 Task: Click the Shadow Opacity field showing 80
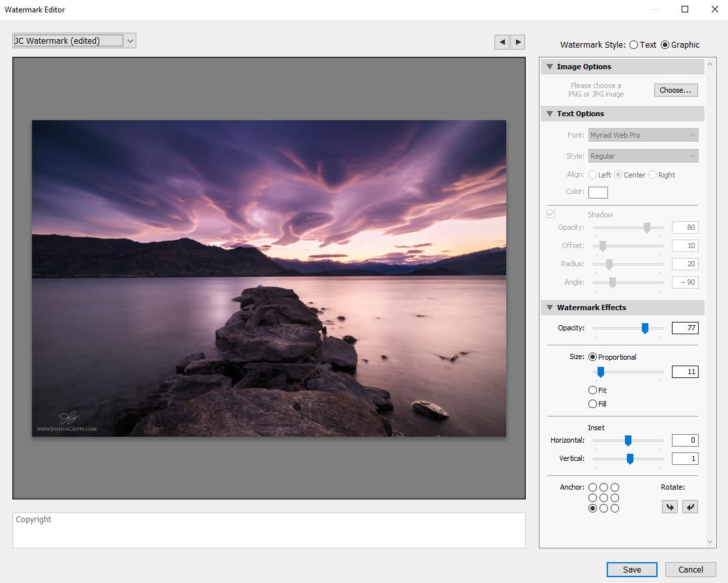[x=685, y=227]
